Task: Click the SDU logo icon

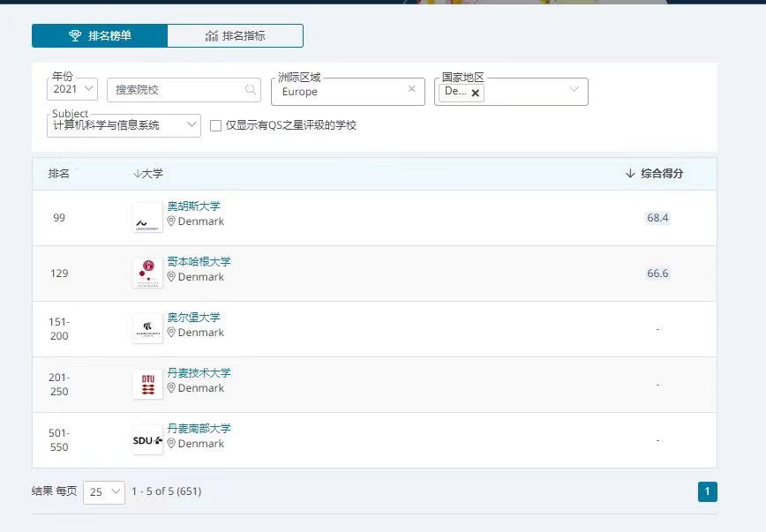Action: (147, 439)
